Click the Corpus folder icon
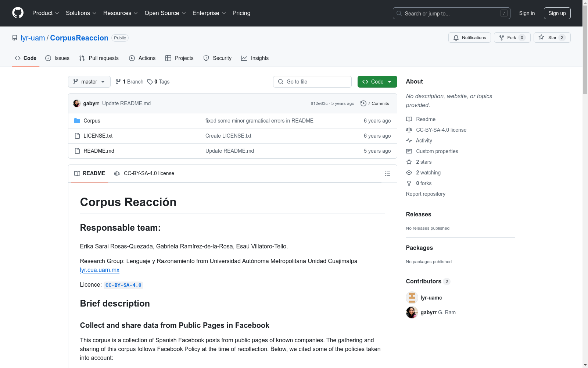This screenshot has width=588, height=368. (x=77, y=121)
